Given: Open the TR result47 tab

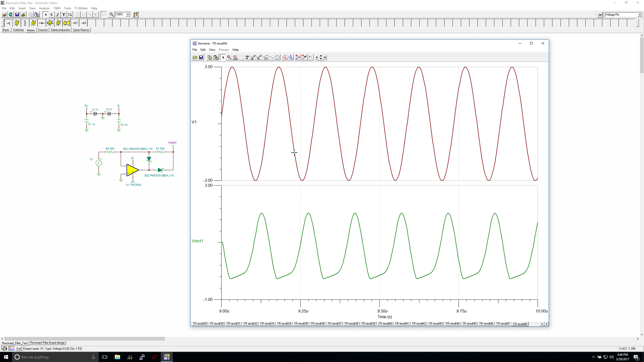Looking at the screenshot, I should click(503, 324).
